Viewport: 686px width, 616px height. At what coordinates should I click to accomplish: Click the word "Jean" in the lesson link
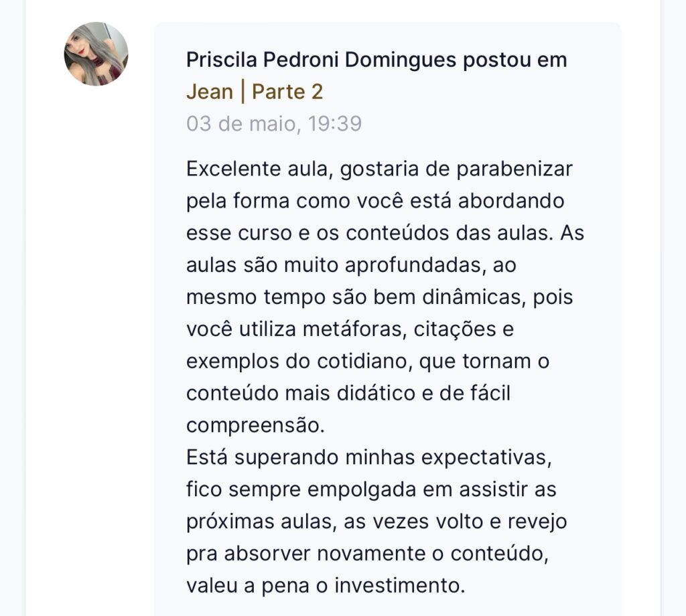(210, 92)
